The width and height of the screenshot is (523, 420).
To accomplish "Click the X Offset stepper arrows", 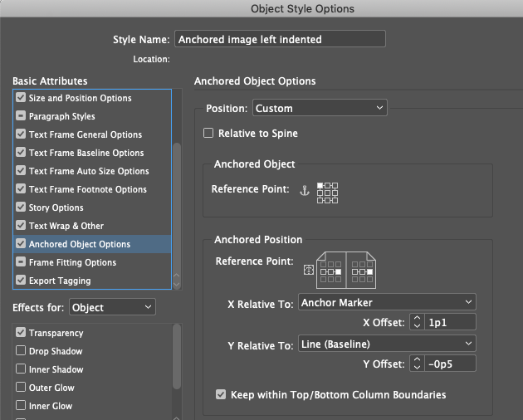I will point(417,322).
